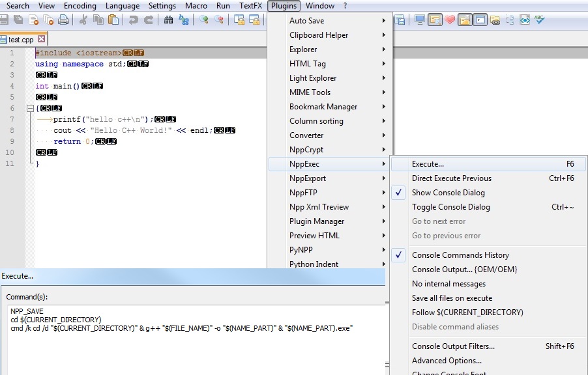Open Console Output Filters... entry
588x375 pixels.
[489, 346]
